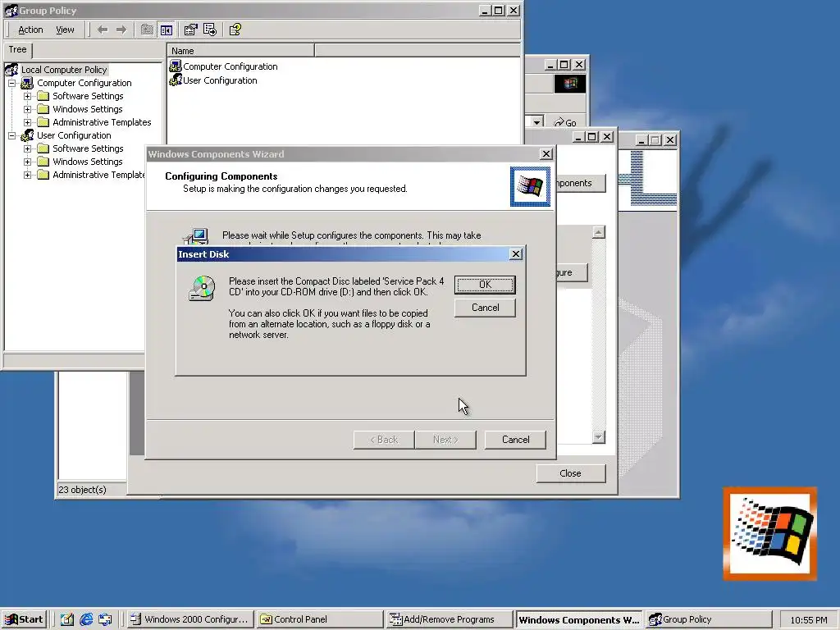The width and height of the screenshot is (840, 630).
Task: Switch to Group Policy taskbar button
Action: [x=708, y=619]
